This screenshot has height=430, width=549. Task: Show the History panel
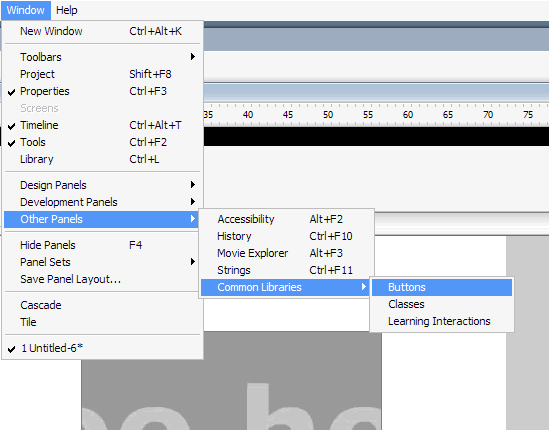point(285,236)
